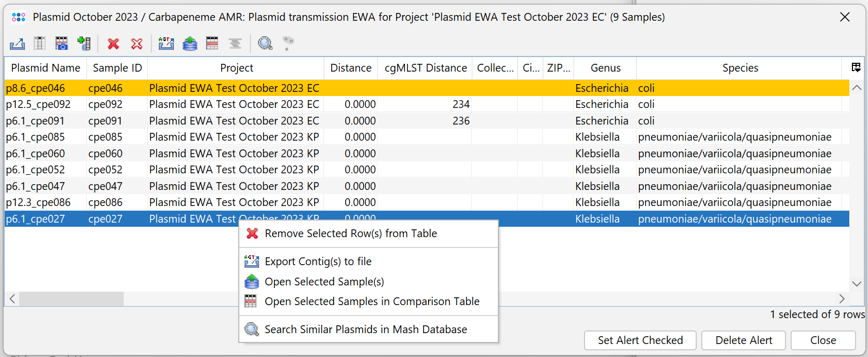Choose Remove Selected Row(s) from Table

[350, 234]
